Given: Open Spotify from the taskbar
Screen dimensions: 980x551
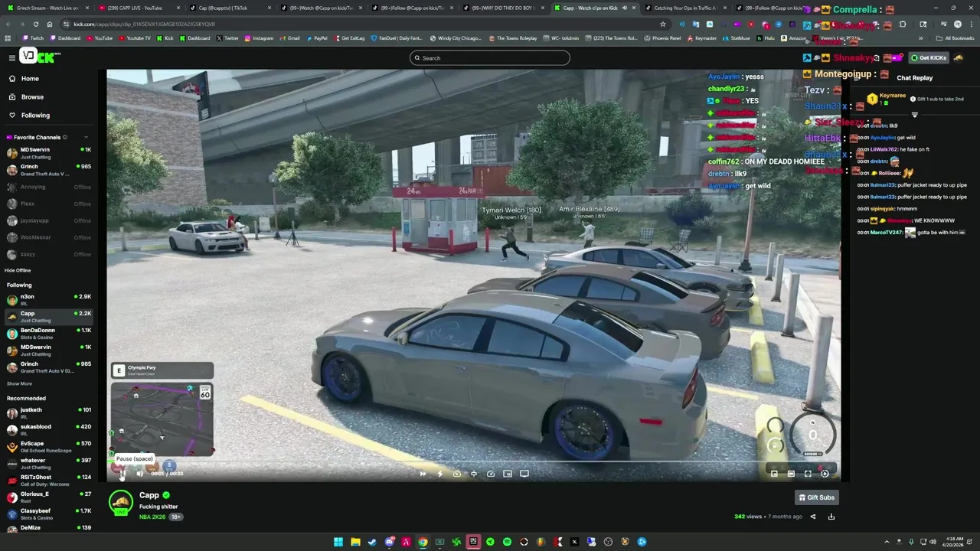Looking at the screenshot, I should [507, 542].
